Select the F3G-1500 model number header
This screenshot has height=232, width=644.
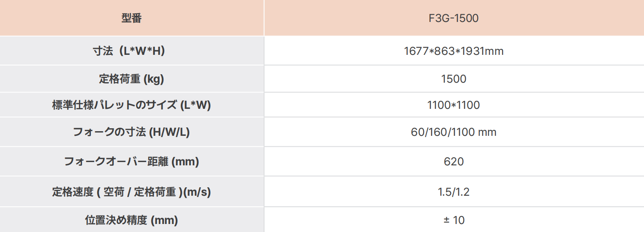coord(454,19)
